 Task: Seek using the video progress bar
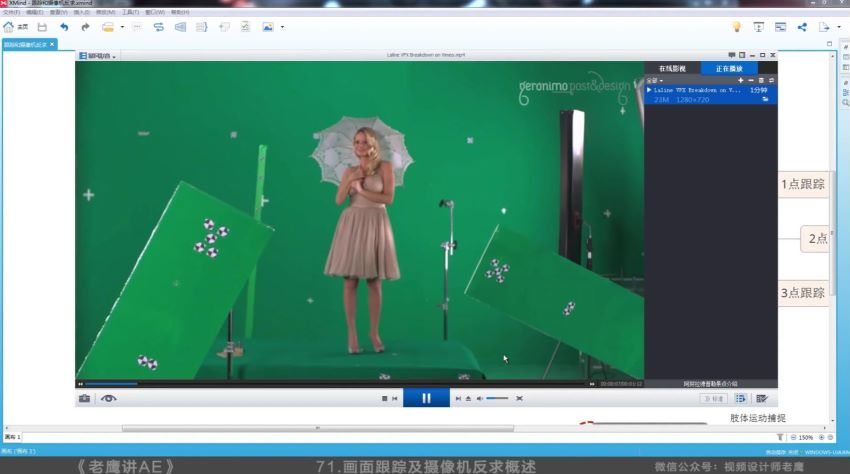[336, 383]
